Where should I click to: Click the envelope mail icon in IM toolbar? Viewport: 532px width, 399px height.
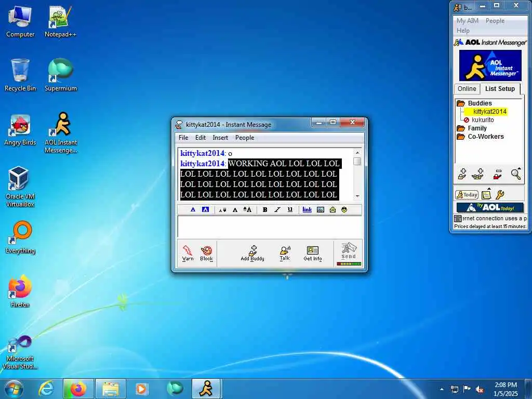[332, 210]
